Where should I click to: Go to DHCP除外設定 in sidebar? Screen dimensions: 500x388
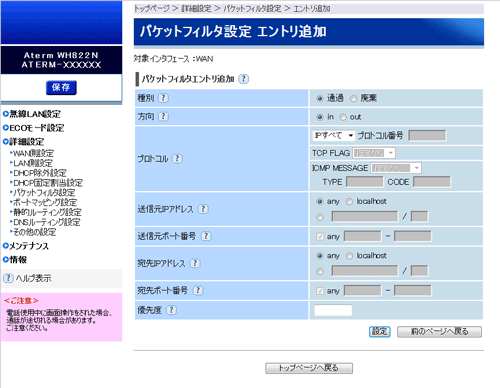(x=40, y=173)
